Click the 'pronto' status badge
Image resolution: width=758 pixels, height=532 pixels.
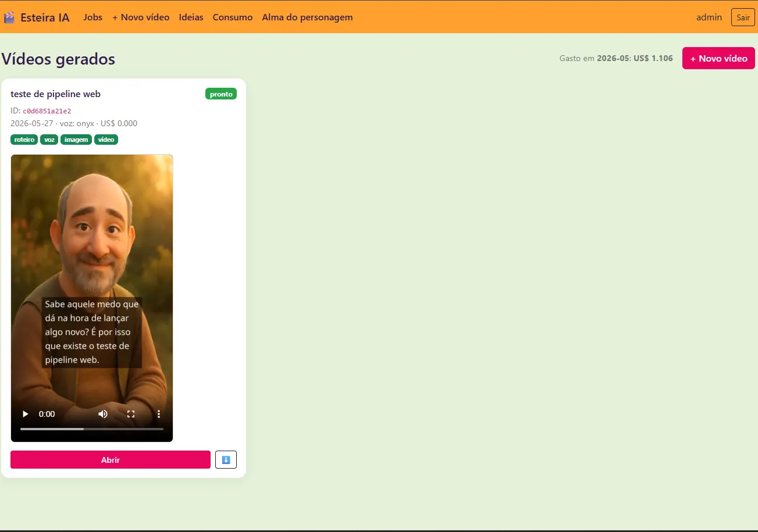[x=221, y=94]
